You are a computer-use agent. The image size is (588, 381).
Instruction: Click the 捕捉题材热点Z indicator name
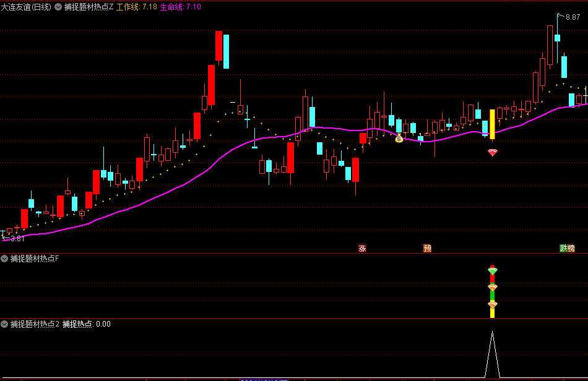(x=89, y=7)
